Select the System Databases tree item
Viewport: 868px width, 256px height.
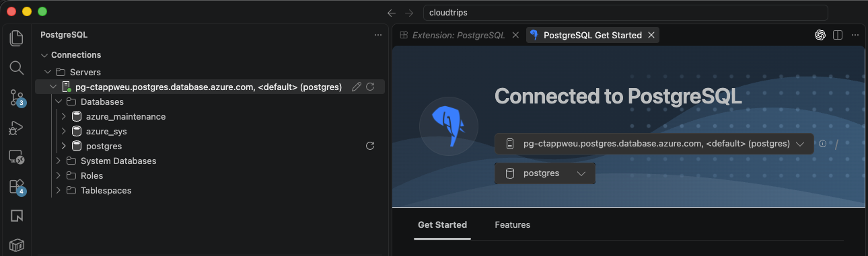(209, 161)
